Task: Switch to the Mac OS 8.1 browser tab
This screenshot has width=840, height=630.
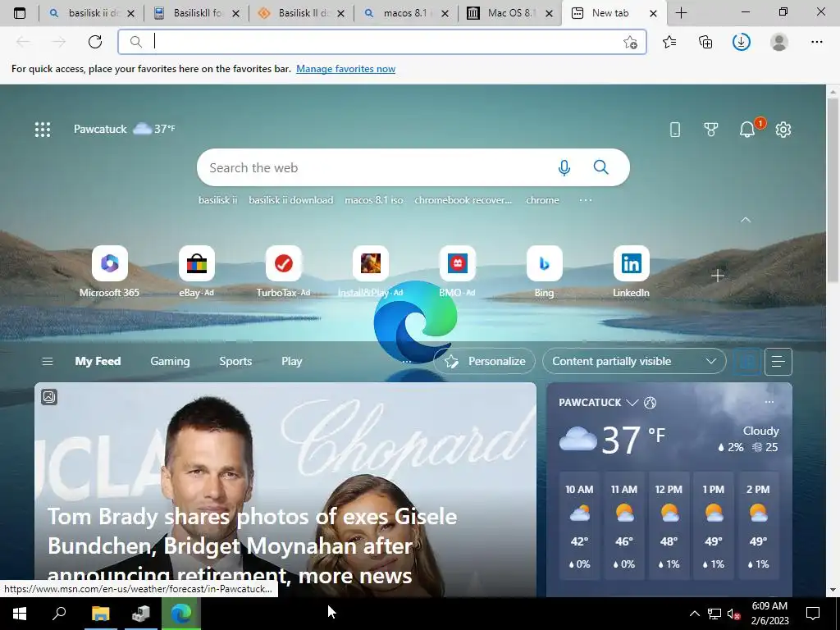Action: coord(509,13)
